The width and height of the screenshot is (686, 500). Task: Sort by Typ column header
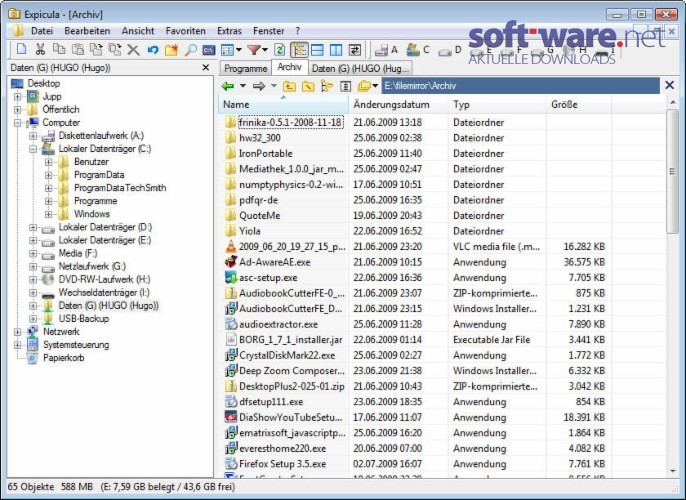[x=497, y=105]
